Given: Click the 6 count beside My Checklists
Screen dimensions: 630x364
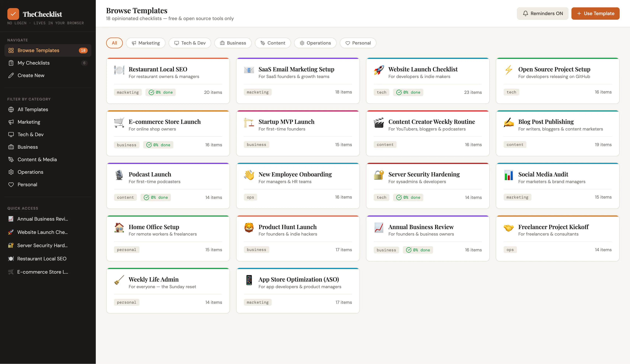Looking at the screenshot, I should (84, 63).
